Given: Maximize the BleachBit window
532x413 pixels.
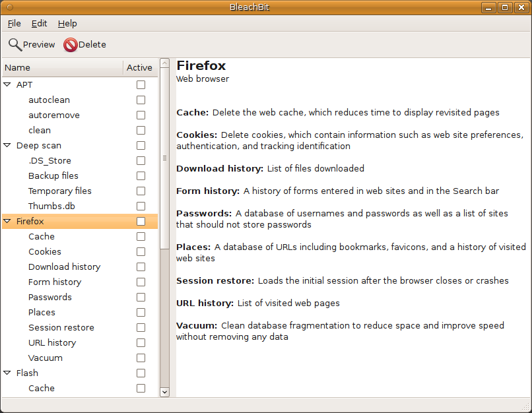Looking at the screenshot, I should pyautogui.click(x=505, y=7).
